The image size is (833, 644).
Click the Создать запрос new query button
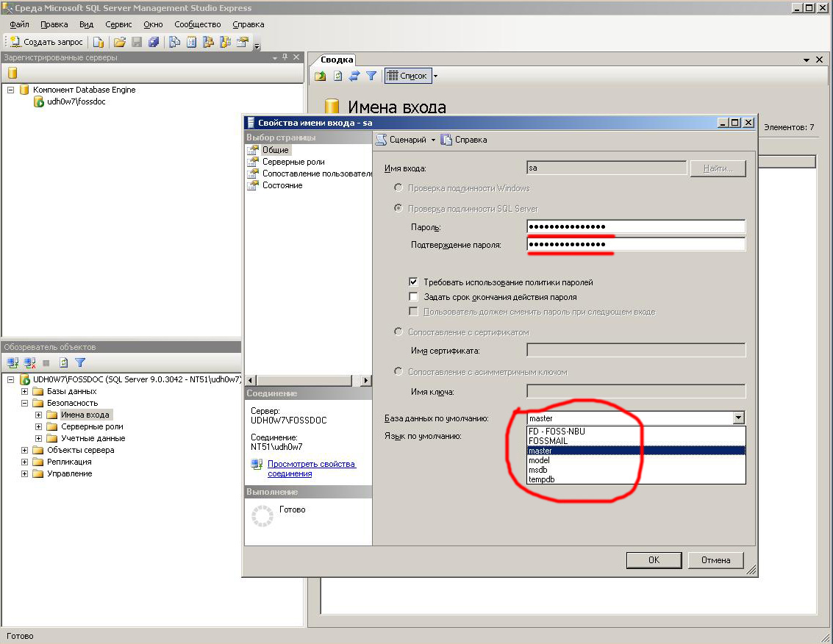click(x=47, y=42)
